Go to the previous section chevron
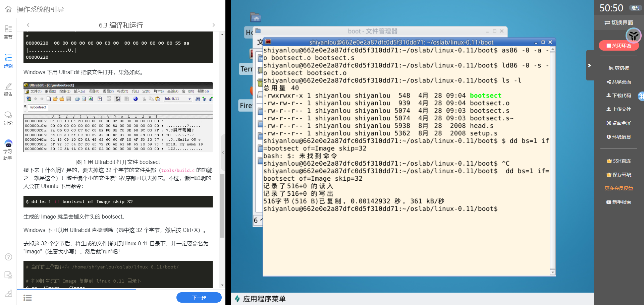Image resolution: width=644 pixels, height=305 pixels. click(28, 25)
